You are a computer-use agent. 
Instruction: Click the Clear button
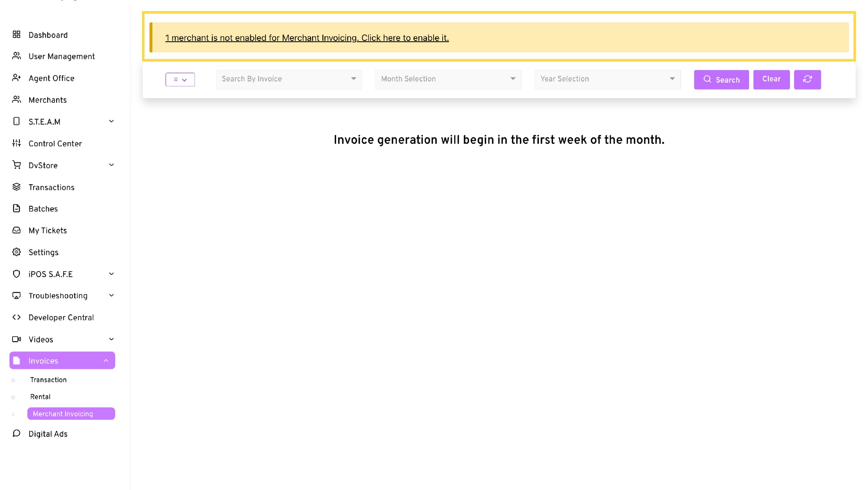tap(771, 79)
